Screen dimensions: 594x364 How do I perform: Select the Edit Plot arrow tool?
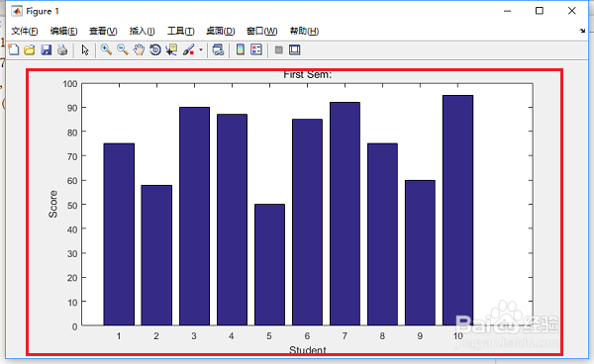click(85, 49)
